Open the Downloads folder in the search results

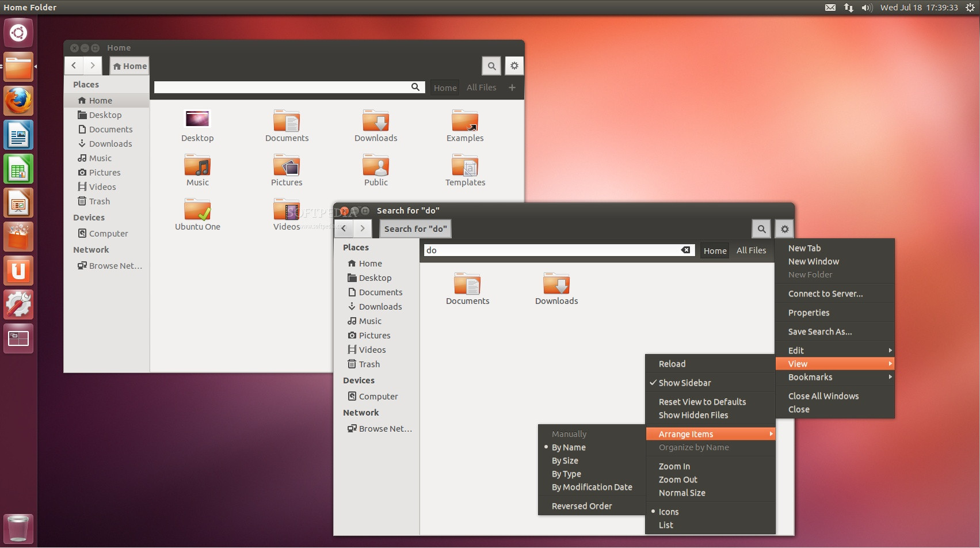(556, 288)
